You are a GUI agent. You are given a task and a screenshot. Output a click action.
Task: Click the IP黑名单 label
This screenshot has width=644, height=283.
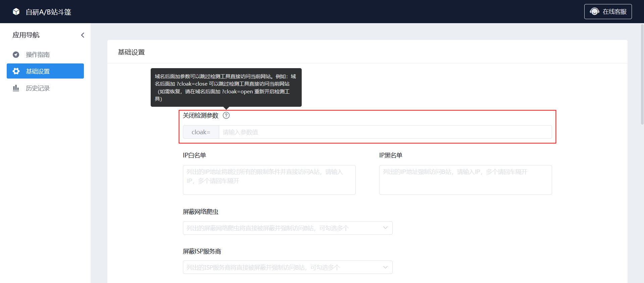pos(391,155)
